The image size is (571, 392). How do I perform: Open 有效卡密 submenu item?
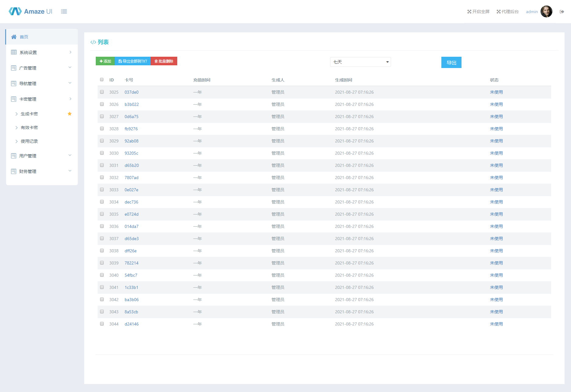point(29,128)
